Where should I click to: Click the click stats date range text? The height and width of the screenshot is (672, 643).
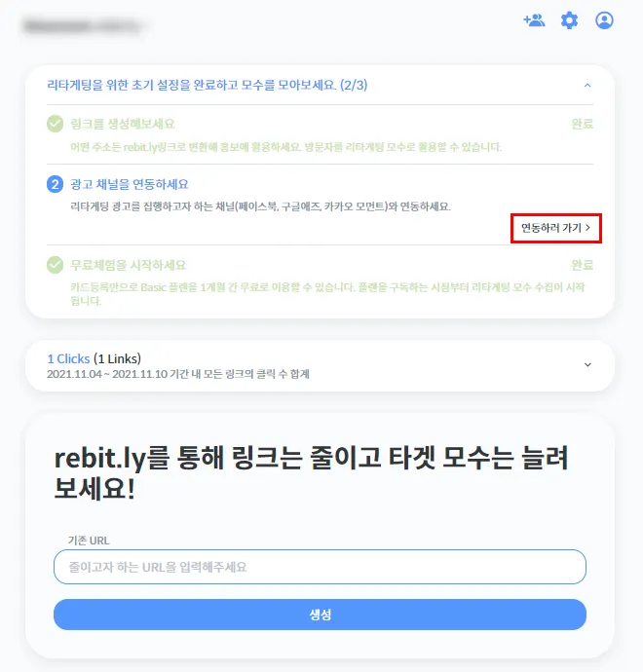point(178,374)
